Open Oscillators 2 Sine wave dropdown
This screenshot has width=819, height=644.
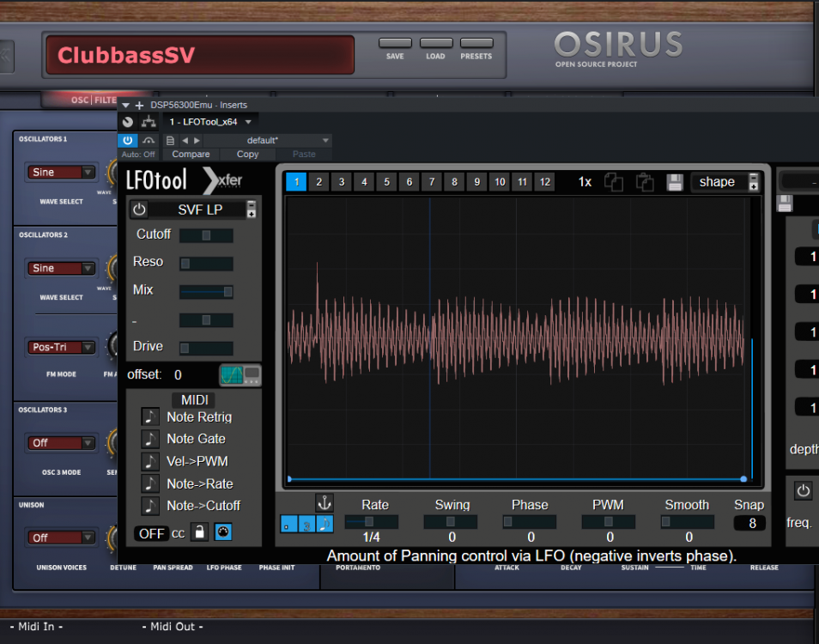(x=61, y=268)
